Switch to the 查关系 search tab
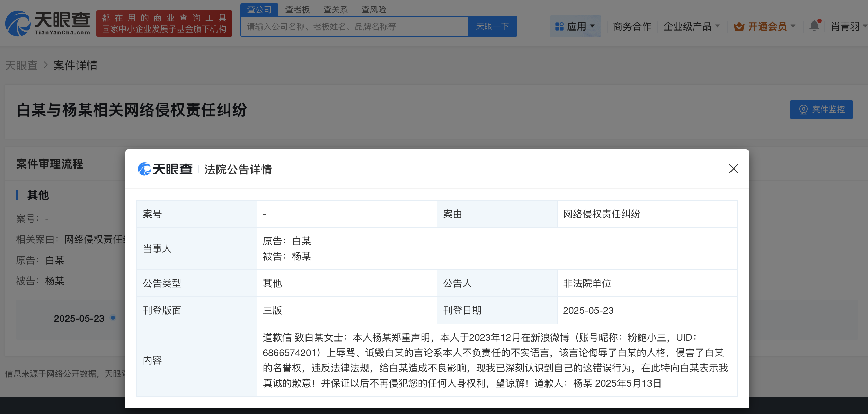The height and width of the screenshot is (414, 868). pyautogui.click(x=335, y=10)
